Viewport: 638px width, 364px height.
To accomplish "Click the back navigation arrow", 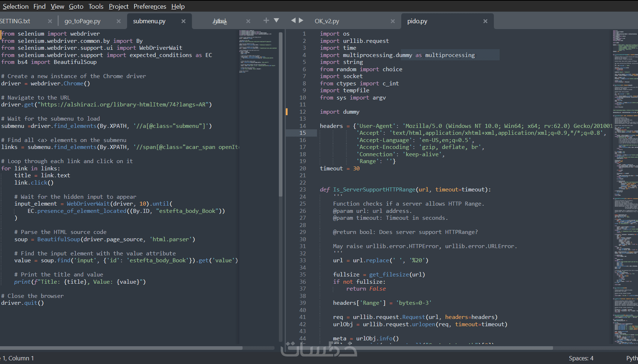I will pyautogui.click(x=293, y=21).
